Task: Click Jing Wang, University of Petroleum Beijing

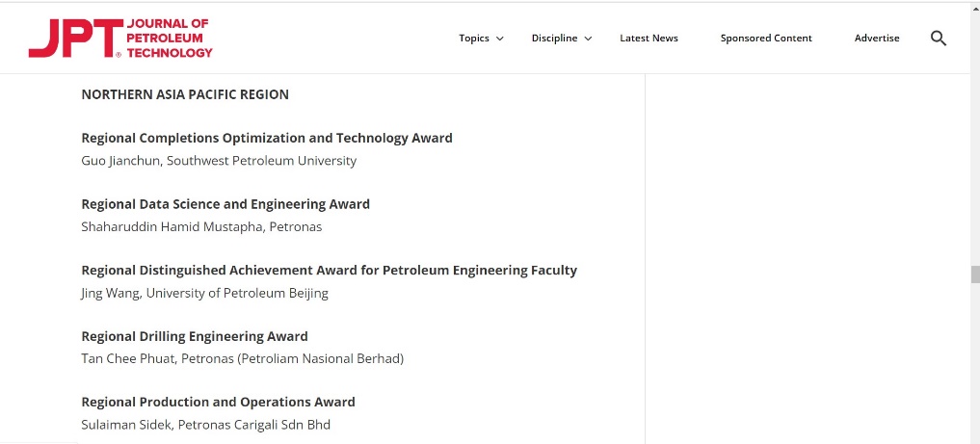Action: click(x=204, y=293)
